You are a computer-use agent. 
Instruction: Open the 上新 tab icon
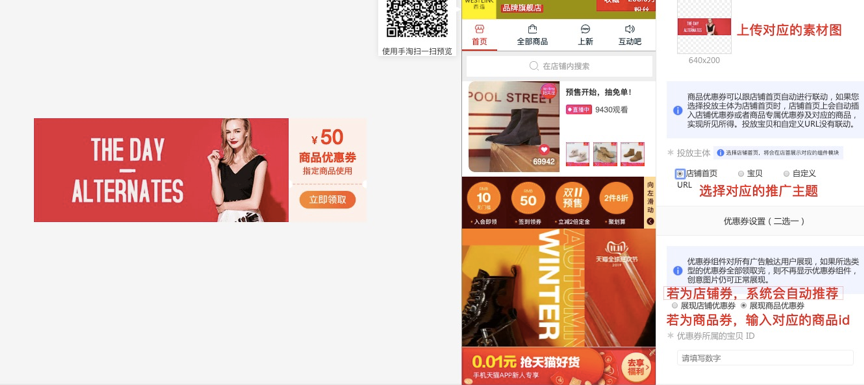coord(585,29)
